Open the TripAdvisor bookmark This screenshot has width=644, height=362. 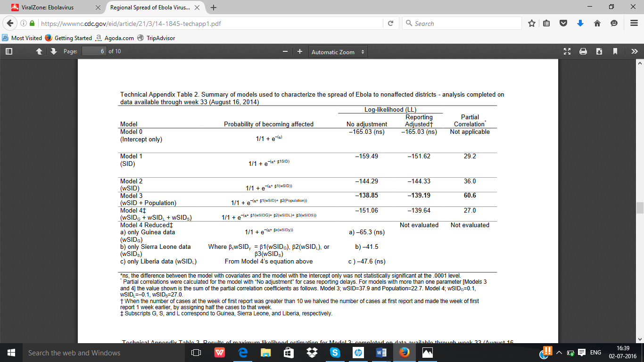click(x=156, y=38)
